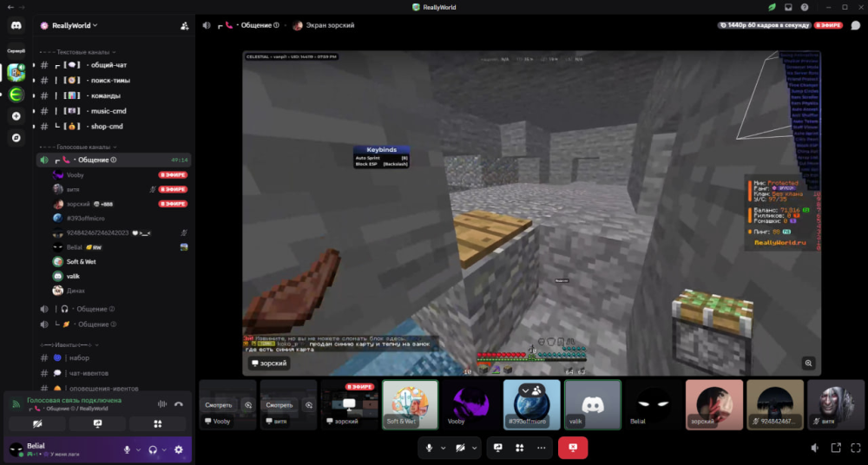Click Belial avatar in user panel

pos(16,449)
